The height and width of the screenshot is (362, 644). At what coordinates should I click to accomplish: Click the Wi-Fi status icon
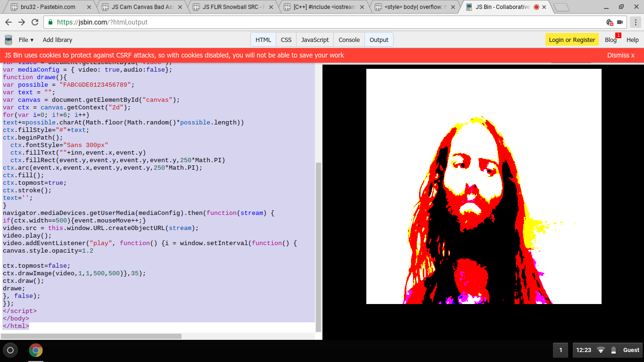601,350
